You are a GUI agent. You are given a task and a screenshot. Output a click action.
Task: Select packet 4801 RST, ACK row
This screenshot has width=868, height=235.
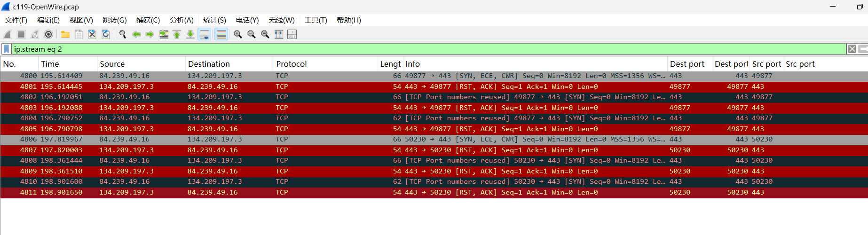coord(434,86)
